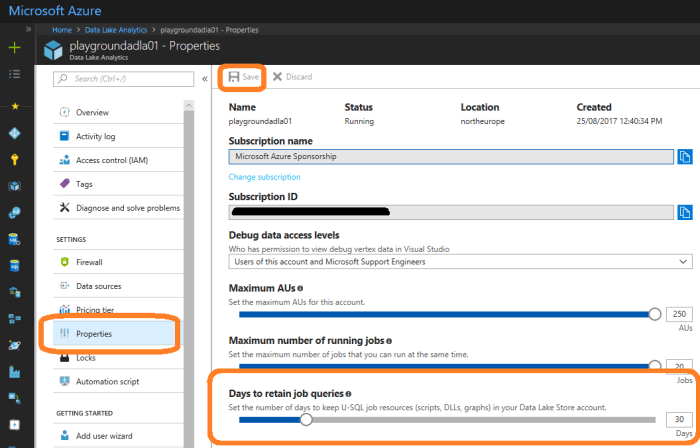Viewport: 700px width, 448px height.
Task: Select Activity log menu item
Action: (95, 136)
